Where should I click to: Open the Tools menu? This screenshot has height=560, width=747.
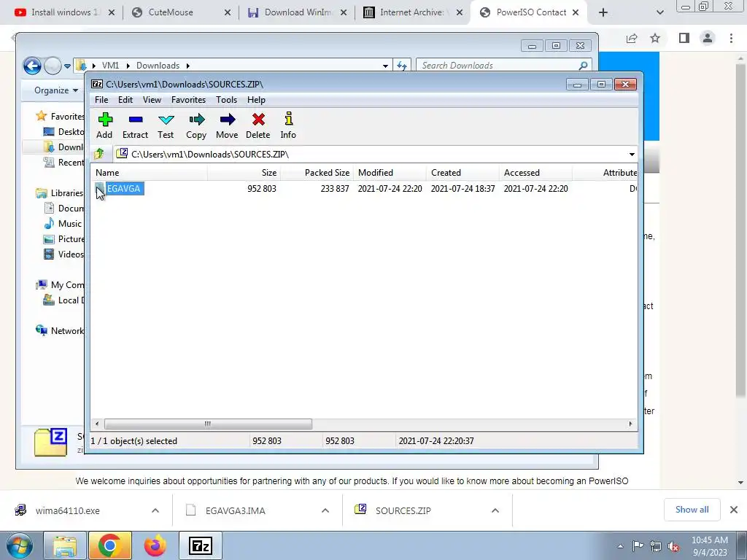[226, 99]
